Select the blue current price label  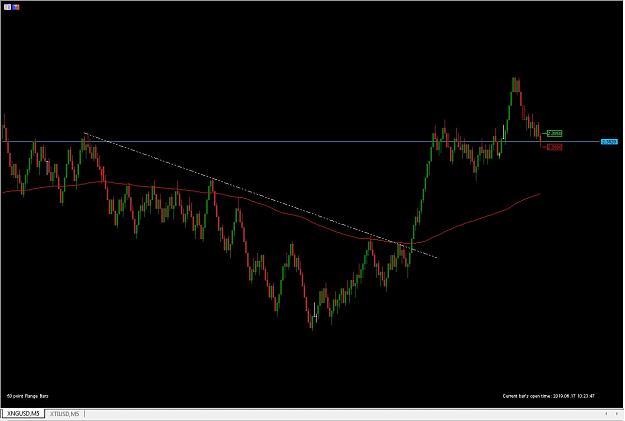tap(609, 142)
